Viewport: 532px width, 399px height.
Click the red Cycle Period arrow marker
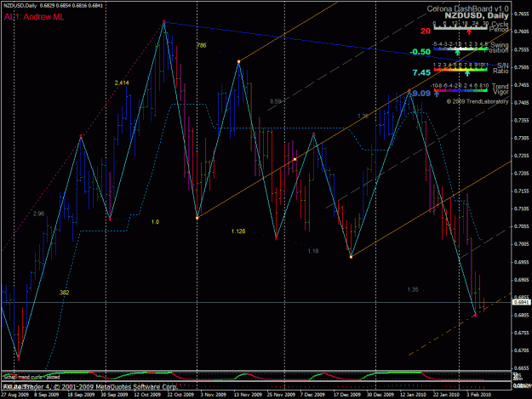pos(469,32)
